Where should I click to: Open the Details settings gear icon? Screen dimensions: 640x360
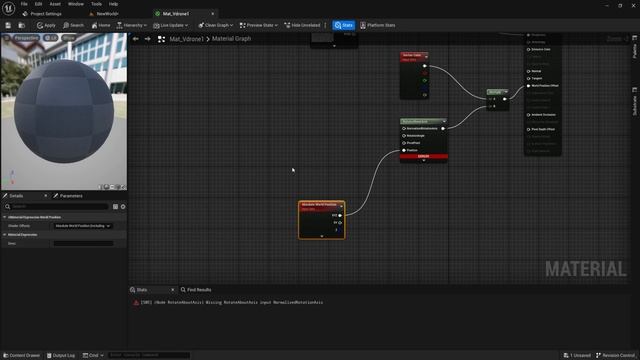[x=123, y=207]
